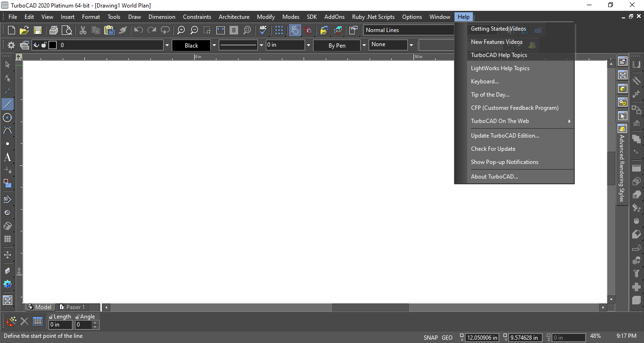Choose the Circle tool in left toolbar

[8, 117]
